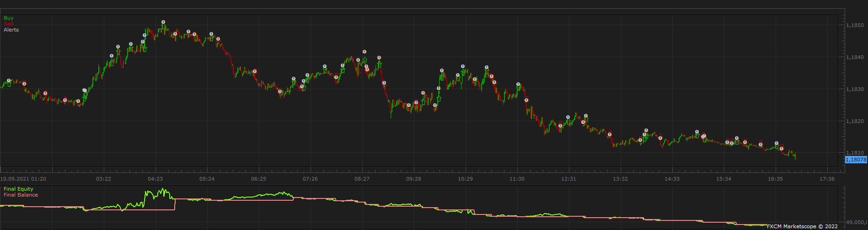Click the 10.09.2021 01:20 date label
Screen dimensions: 868x230
(x=23, y=179)
